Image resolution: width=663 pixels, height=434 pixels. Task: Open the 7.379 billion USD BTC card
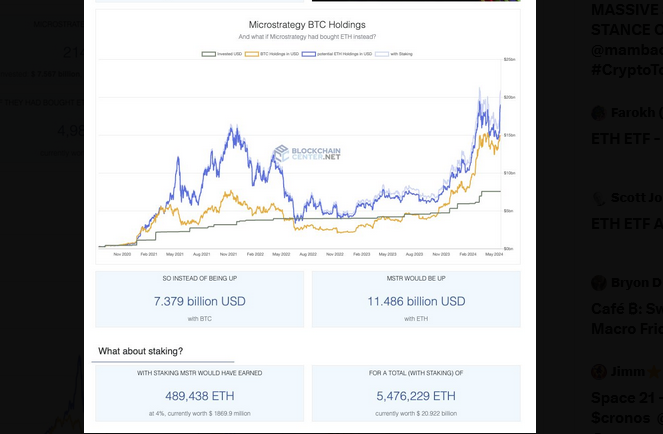tap(199, 300)
